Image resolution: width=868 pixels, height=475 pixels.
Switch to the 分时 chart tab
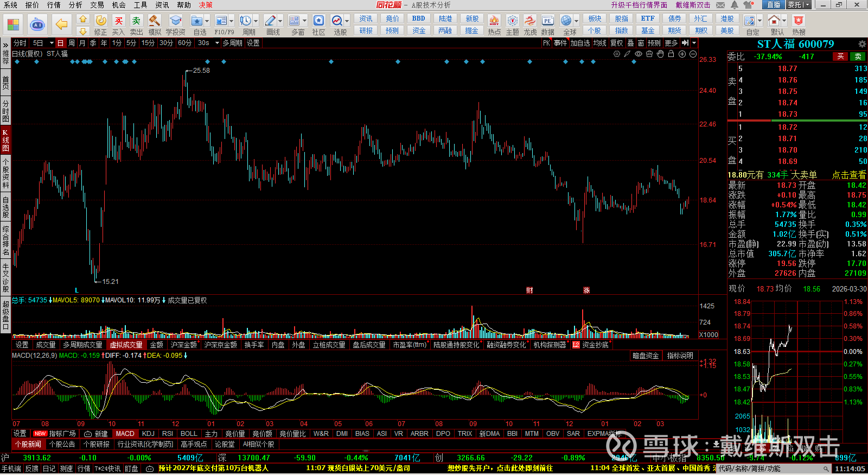point(20,43)
